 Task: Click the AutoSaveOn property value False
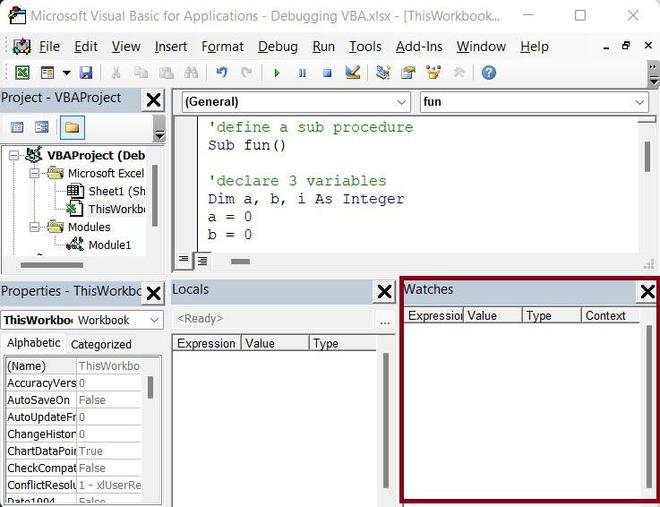pyautogui.click(x=109, y=400)
